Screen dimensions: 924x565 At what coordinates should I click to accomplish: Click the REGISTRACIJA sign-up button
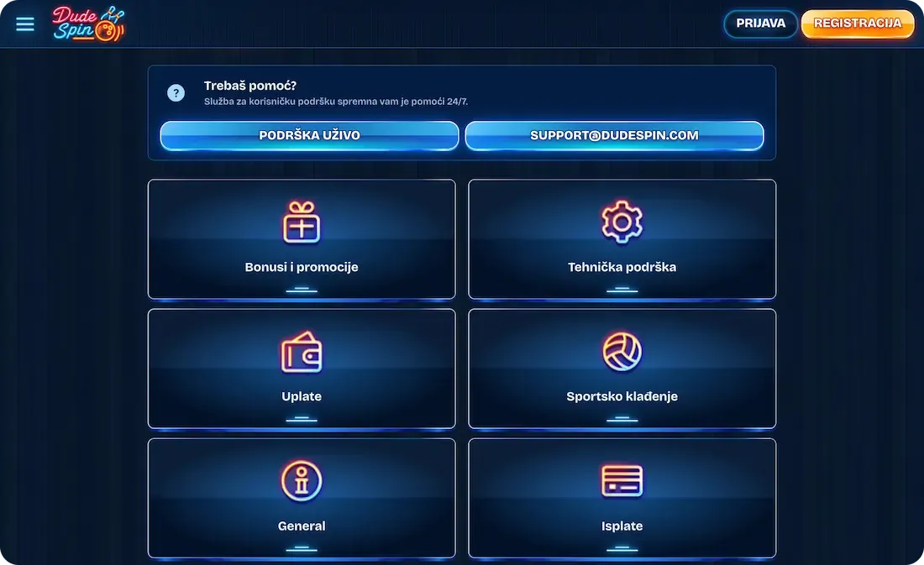tap(858, 24)
